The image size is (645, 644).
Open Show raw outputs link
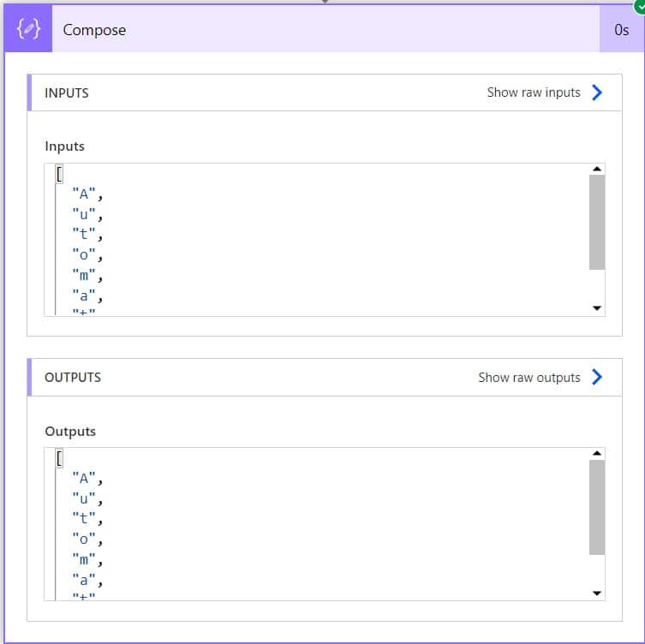[529, 378]
